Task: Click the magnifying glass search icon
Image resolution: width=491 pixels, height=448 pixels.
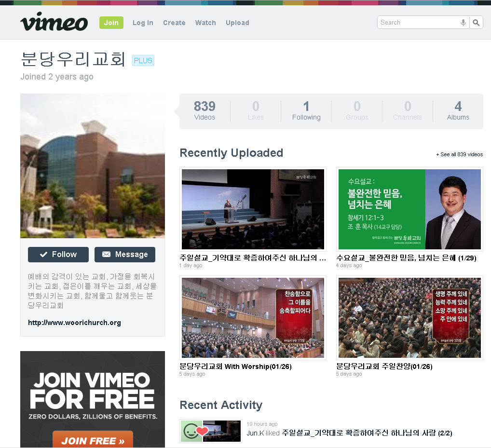Action: [x=476, y=23]
